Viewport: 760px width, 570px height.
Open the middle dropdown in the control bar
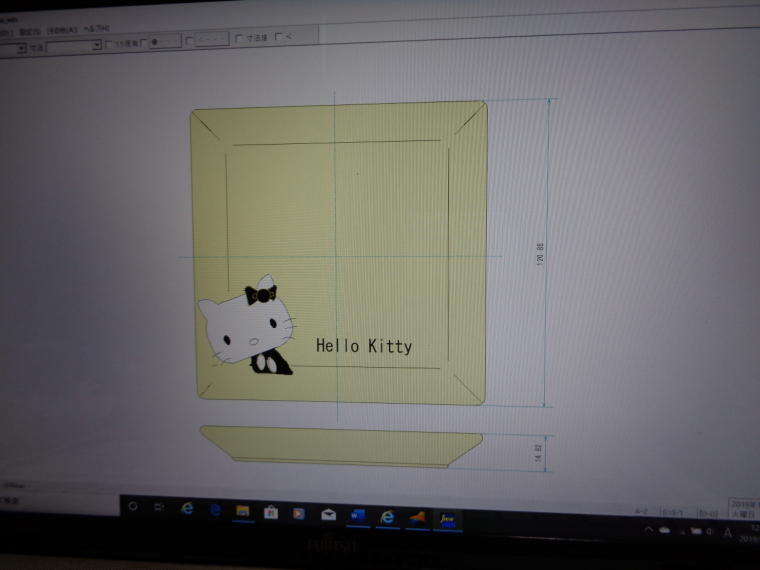74,46
